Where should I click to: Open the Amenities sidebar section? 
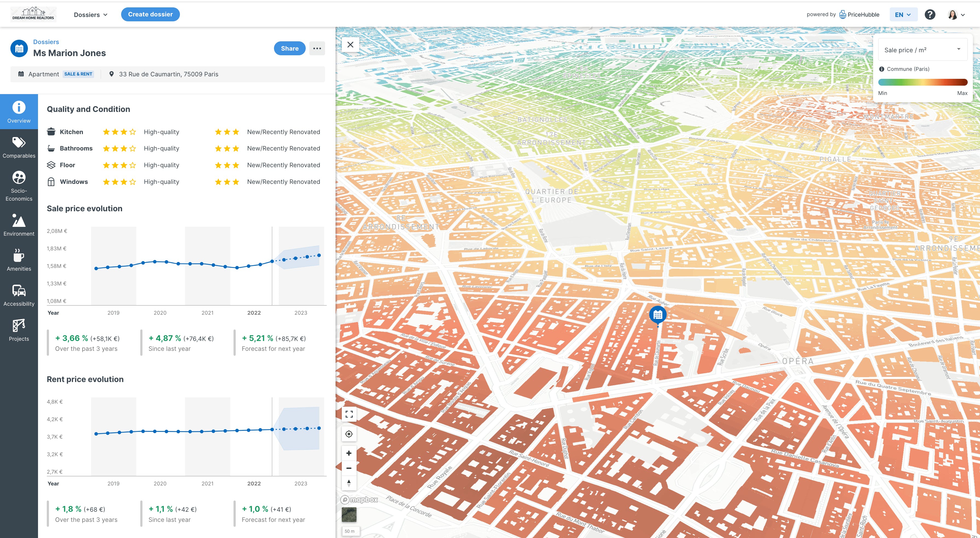coord(19,260)
